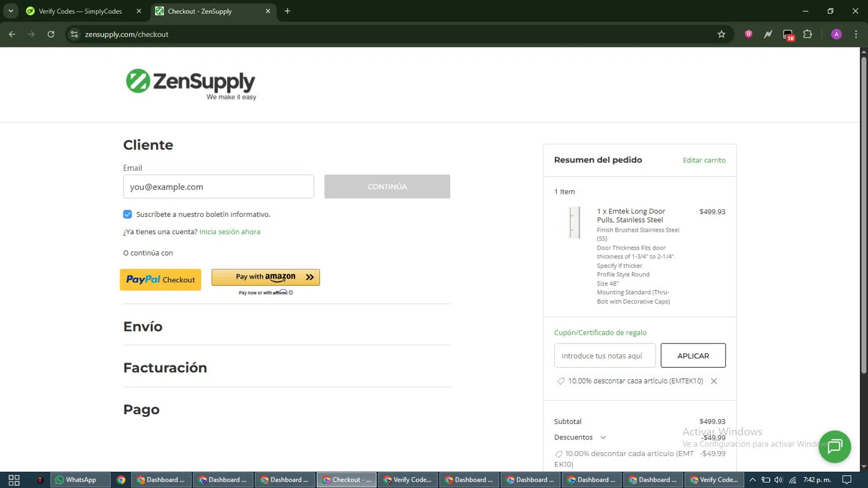Screen dimensions: 868x488
Task: View site information for zensupply.com
Action: point(74,34)
